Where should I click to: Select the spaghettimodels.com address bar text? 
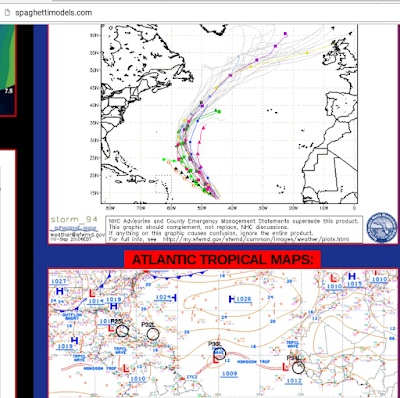tap(53, 13)
